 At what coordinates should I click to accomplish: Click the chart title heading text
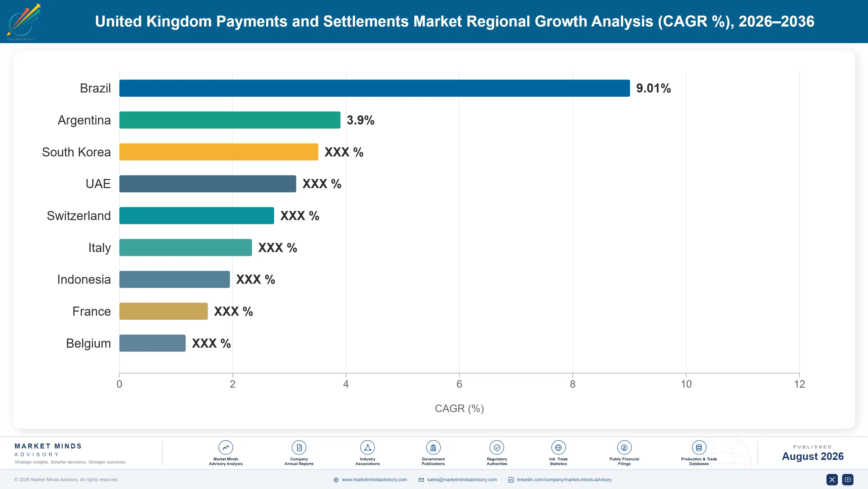point(455,21)
